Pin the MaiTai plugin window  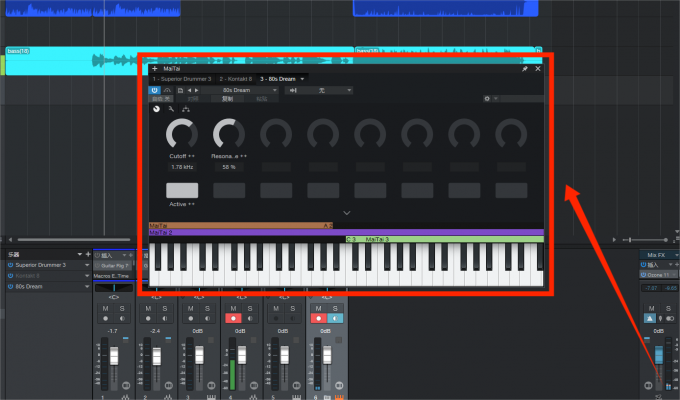click(x=525, y=69)
